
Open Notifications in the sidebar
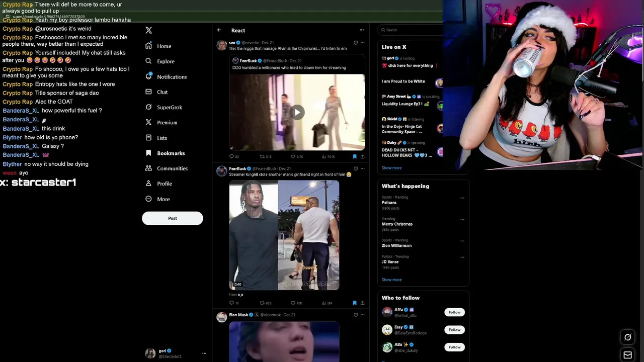pyautogui.click(x=166, y=76)
